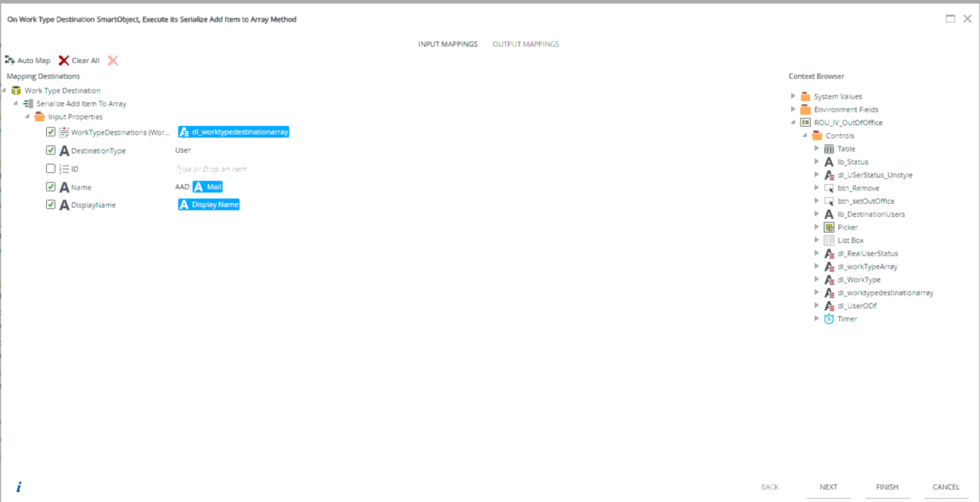Click the Picker control icon
The width and height of the screenshot is (980, 502).
829,228
